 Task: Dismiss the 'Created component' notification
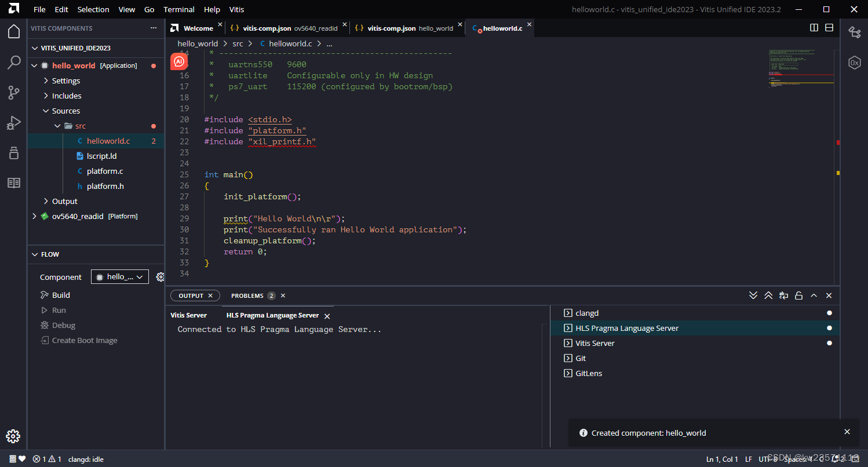847,432
